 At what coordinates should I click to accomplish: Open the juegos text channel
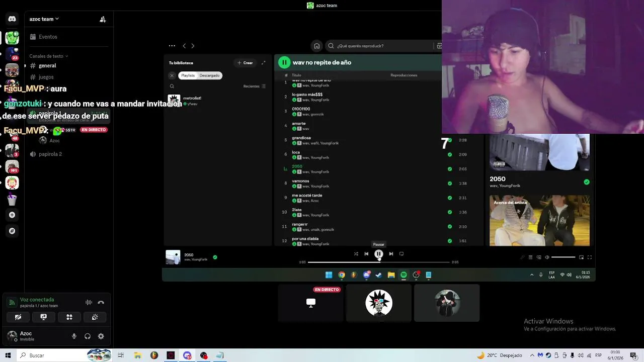pyautogui.click(x=42, y=77)
